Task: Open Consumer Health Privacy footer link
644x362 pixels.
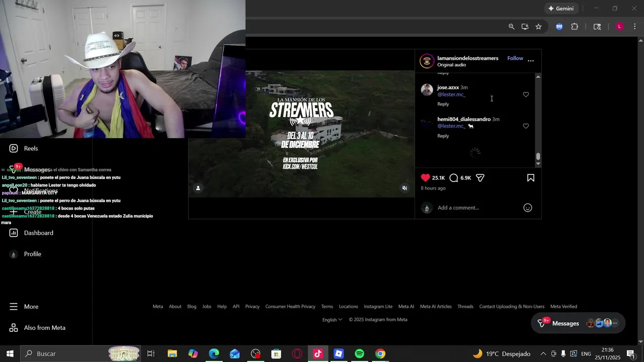Action: click(x=290, y=307)
